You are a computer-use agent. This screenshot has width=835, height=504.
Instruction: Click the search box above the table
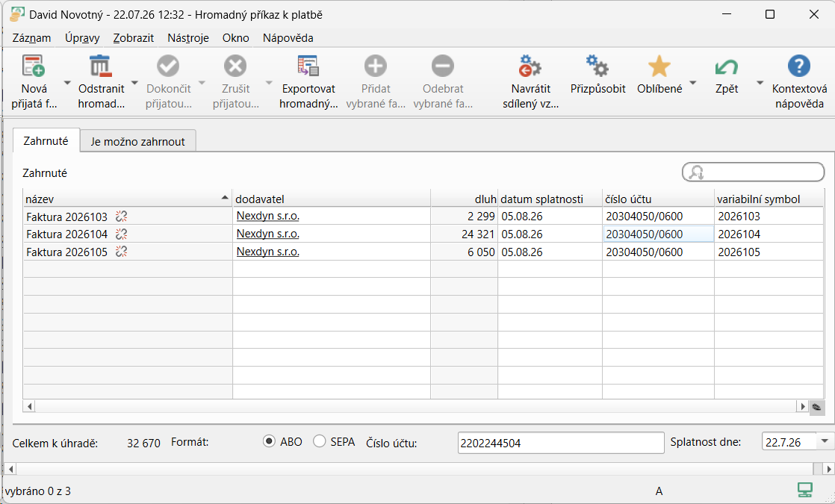pyautogui.click(x=753, y=172)
